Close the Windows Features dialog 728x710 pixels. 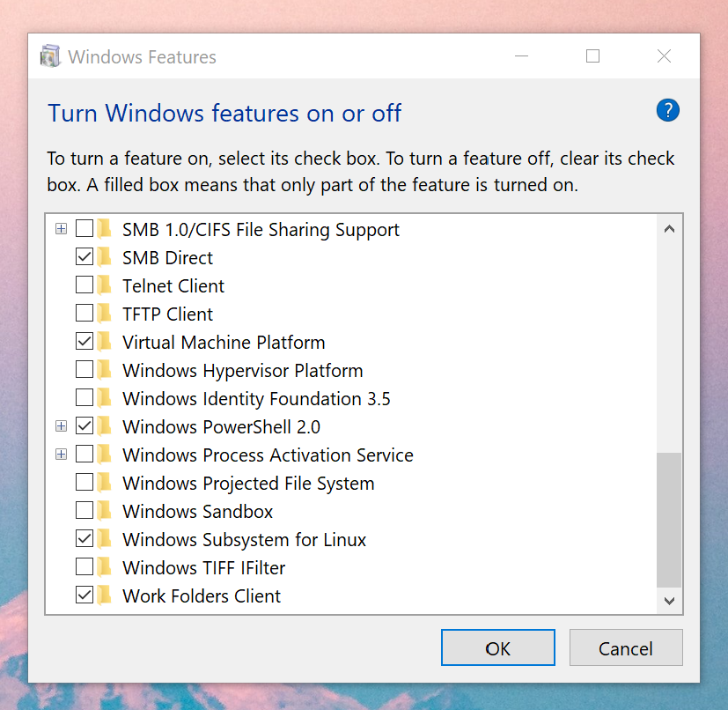tap(664, 56)
